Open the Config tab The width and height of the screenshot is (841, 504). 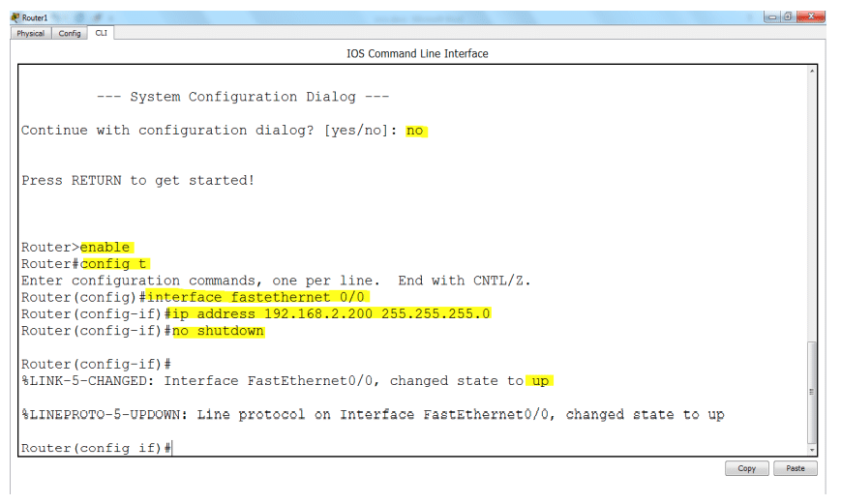tap(70, 33)
